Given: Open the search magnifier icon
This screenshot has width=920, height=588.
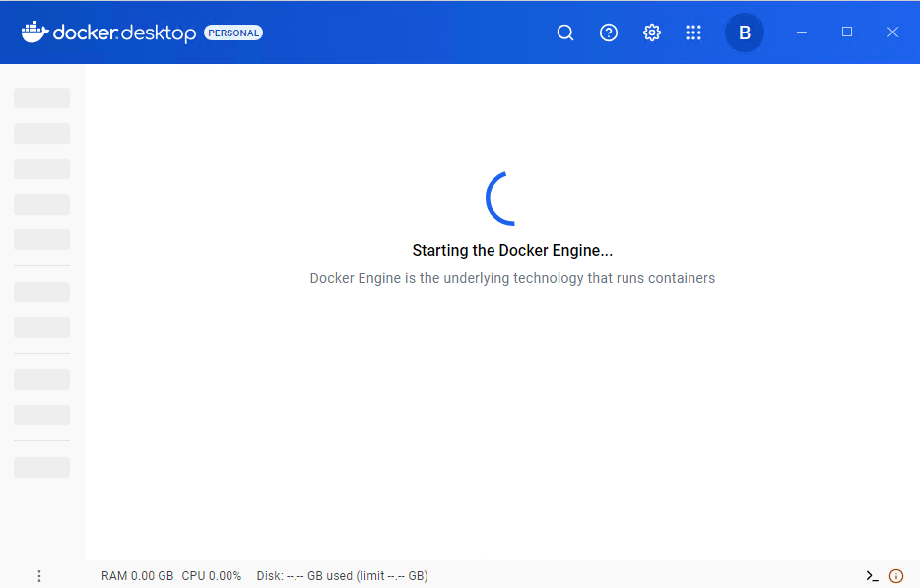Looking at the screenshot, I should click(565, 33).
